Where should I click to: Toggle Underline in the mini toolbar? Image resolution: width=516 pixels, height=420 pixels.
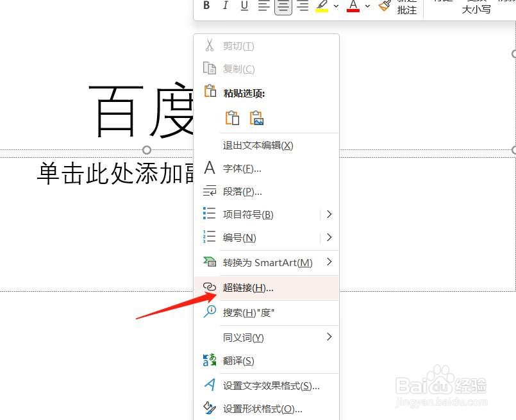pos(244,6)
